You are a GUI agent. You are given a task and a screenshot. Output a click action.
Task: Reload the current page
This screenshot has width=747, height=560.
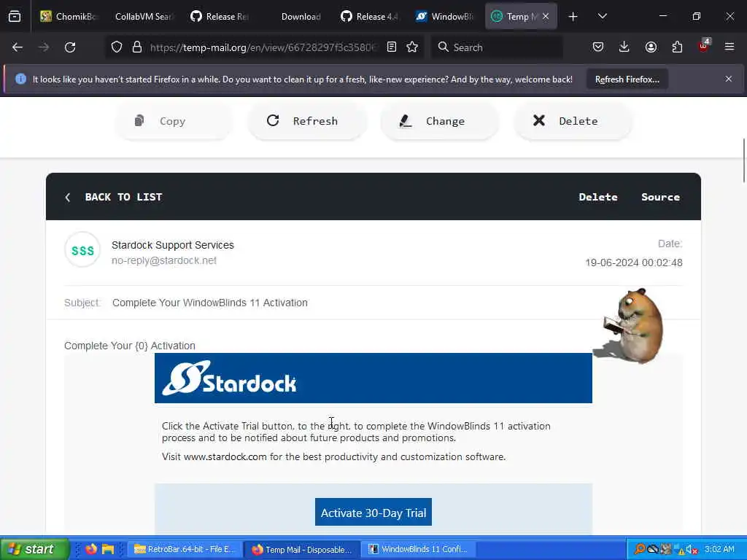tap(70, 47)
